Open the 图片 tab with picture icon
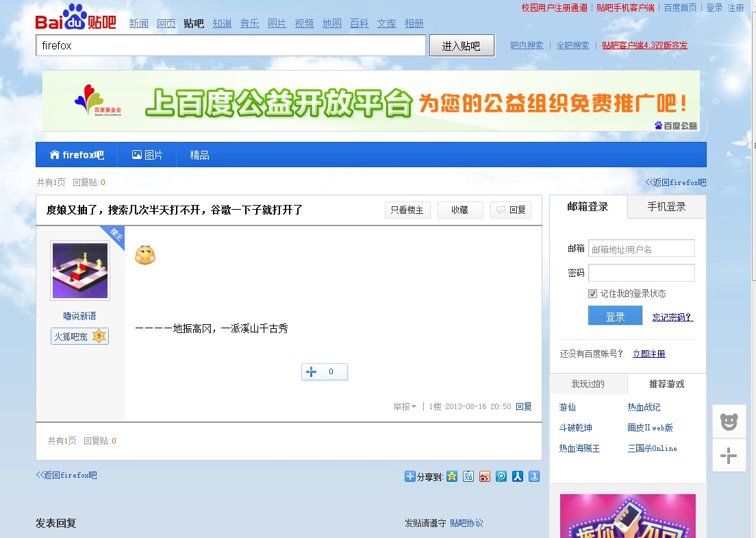Image resolution: width=756 pixels, height=538 pixels. [147, 155]
